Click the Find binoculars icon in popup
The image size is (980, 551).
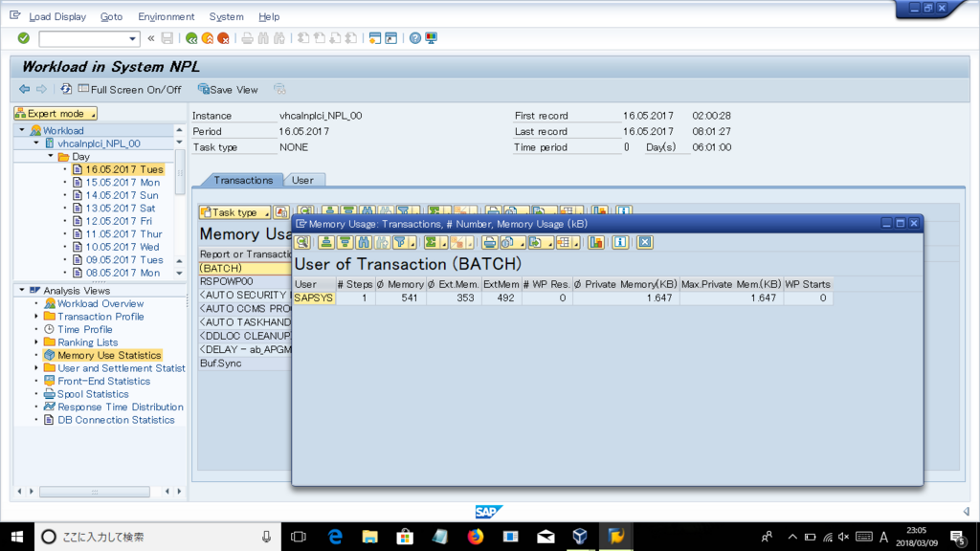tap(365, 242)
